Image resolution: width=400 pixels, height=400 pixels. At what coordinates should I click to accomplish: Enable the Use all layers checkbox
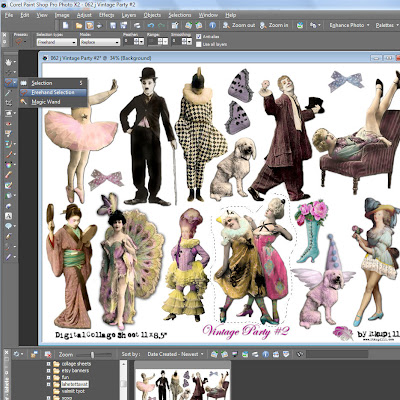[x=199, y=44]
